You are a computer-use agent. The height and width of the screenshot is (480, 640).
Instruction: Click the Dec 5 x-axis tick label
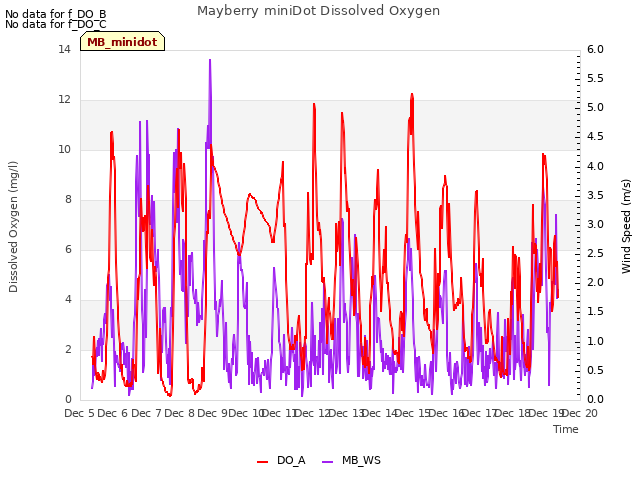[x=80, y=413]
